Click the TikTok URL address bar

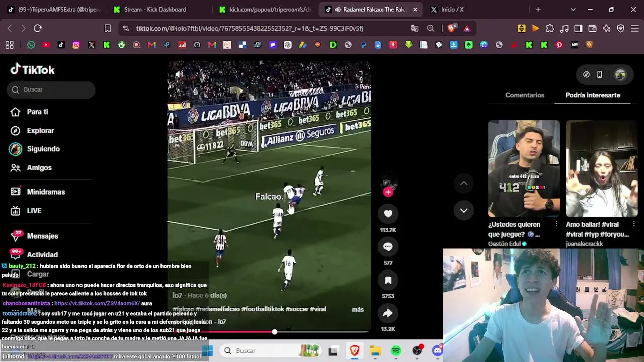coord(250,28)
